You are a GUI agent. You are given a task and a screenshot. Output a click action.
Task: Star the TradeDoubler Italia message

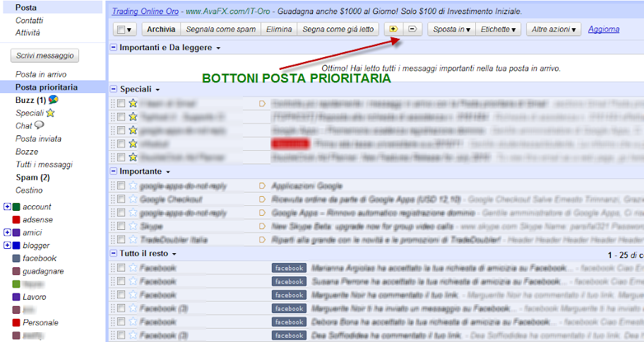pos(133,240)
